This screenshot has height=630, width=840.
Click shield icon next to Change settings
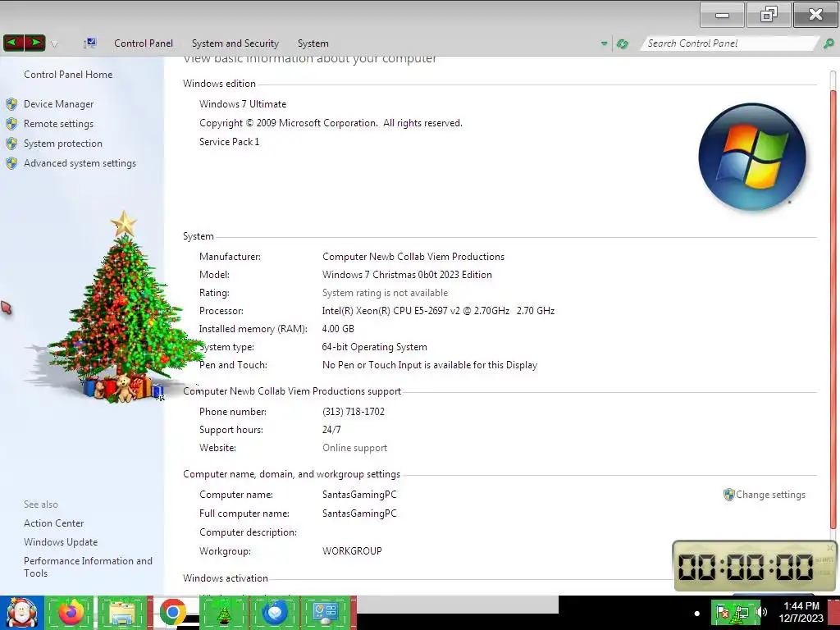coord(728,495)
